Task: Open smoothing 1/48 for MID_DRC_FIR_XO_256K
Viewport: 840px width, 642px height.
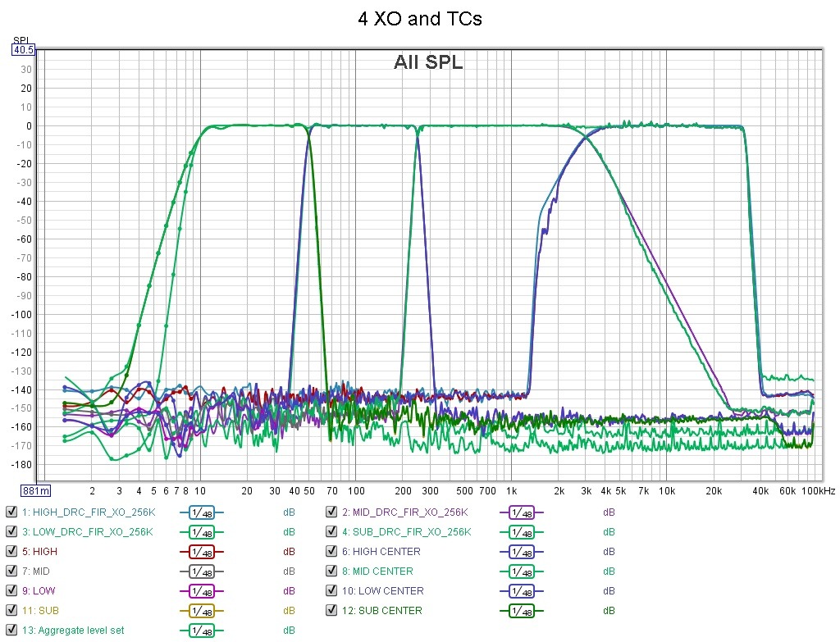Action: [x=522, y=512]
